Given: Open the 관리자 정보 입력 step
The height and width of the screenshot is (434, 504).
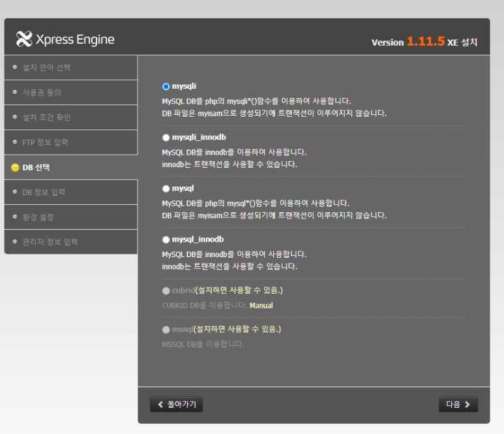Looking at the screenshot, I should [x=70, y=241].
